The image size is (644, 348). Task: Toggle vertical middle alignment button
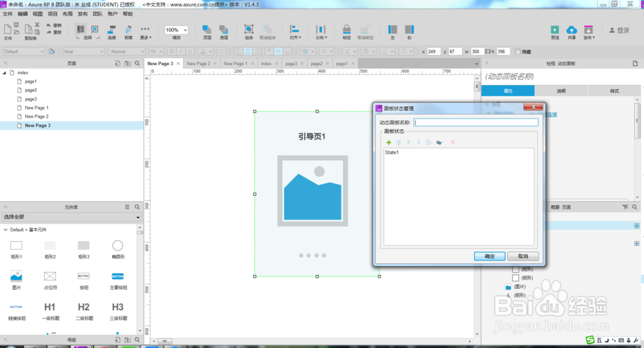click(278, 52)
